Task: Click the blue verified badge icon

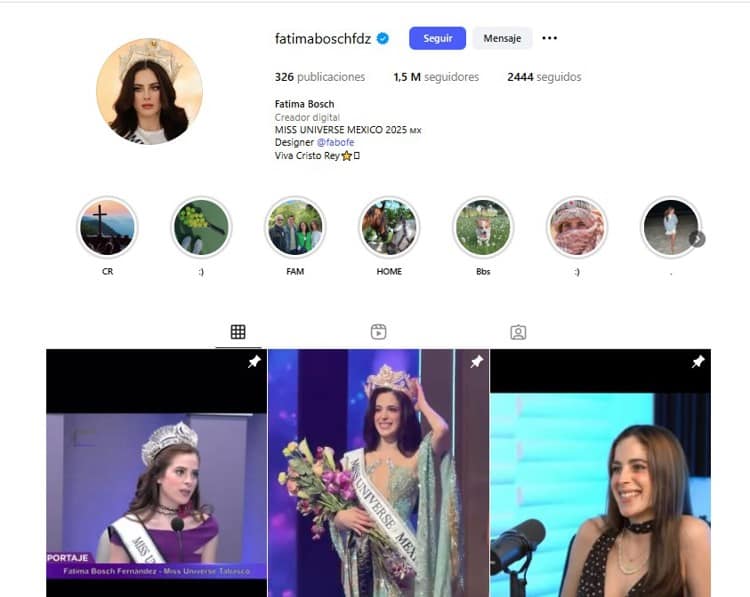Action: click(383, 38)
